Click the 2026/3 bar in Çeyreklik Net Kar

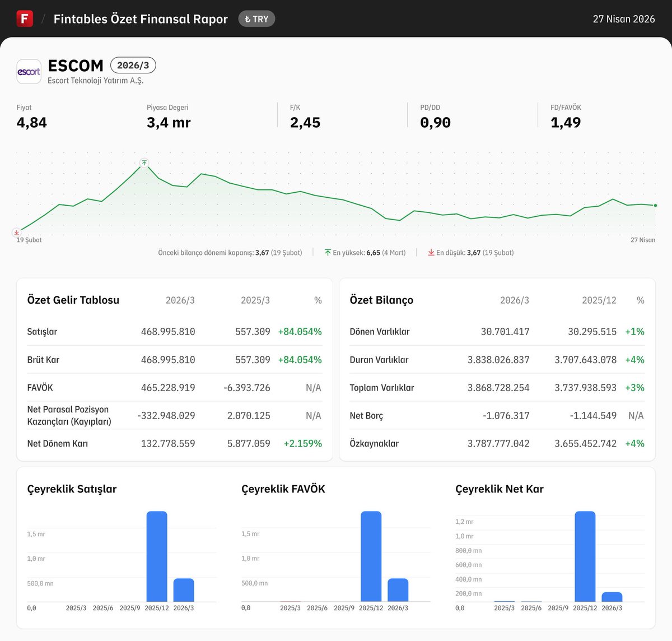pos(612,597)
